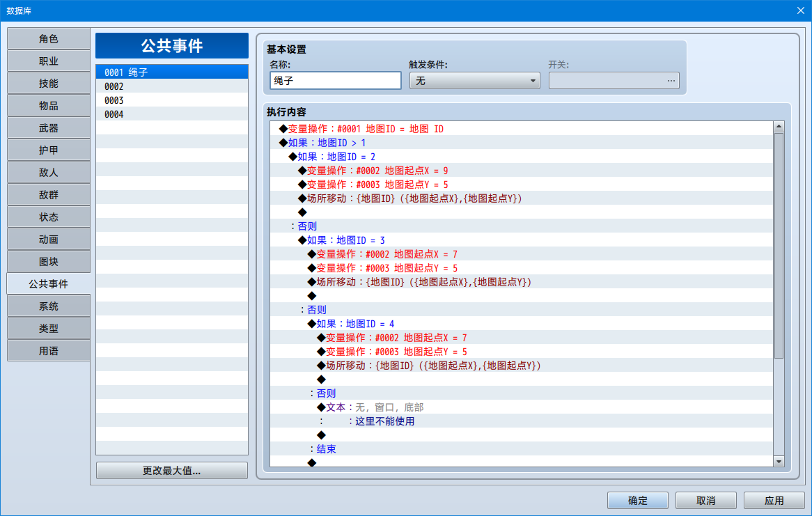Select common event 0003 in the list
812x516 pixels.
[x=172, y=100]
